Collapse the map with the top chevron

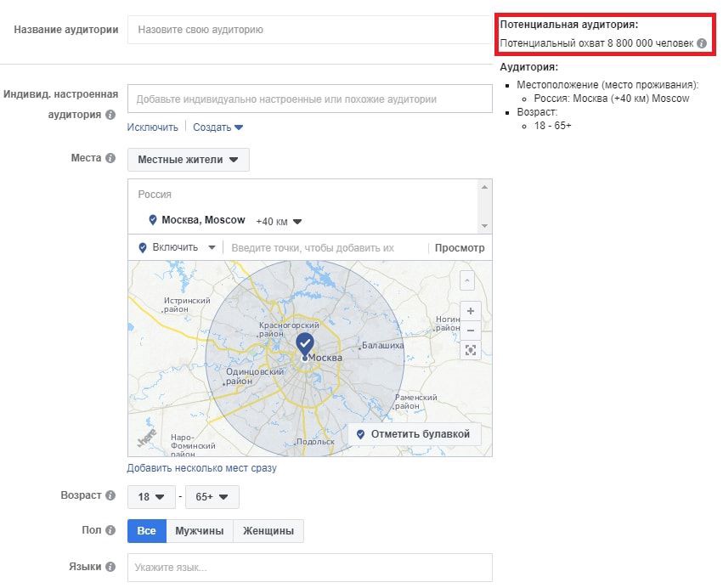coord(466,280)
